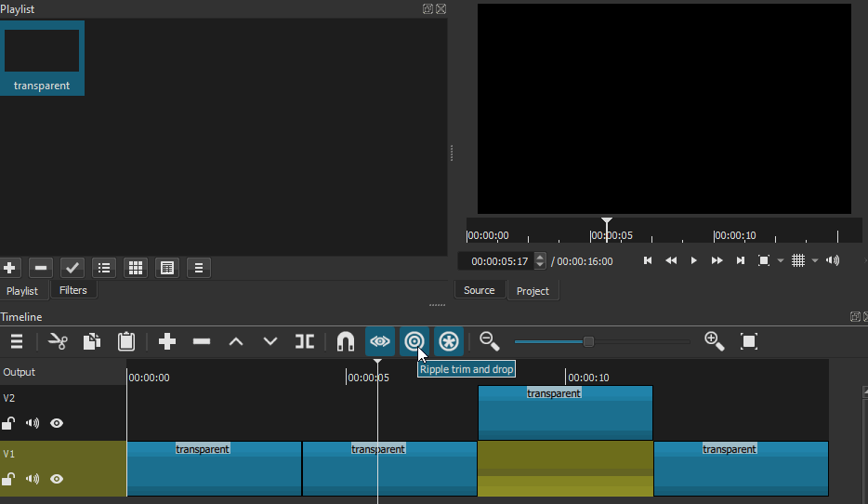
Task: Lift clip using the up chevron
Action: 236,341
